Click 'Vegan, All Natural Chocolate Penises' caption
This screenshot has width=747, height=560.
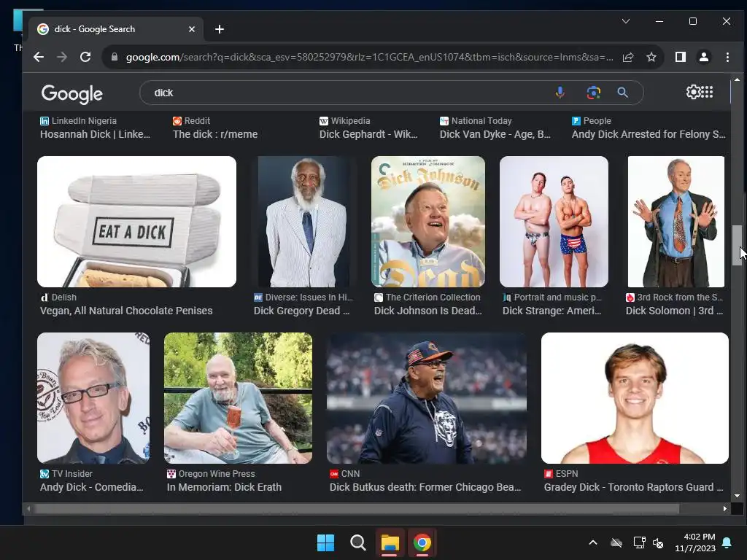(x=126, y=311)
